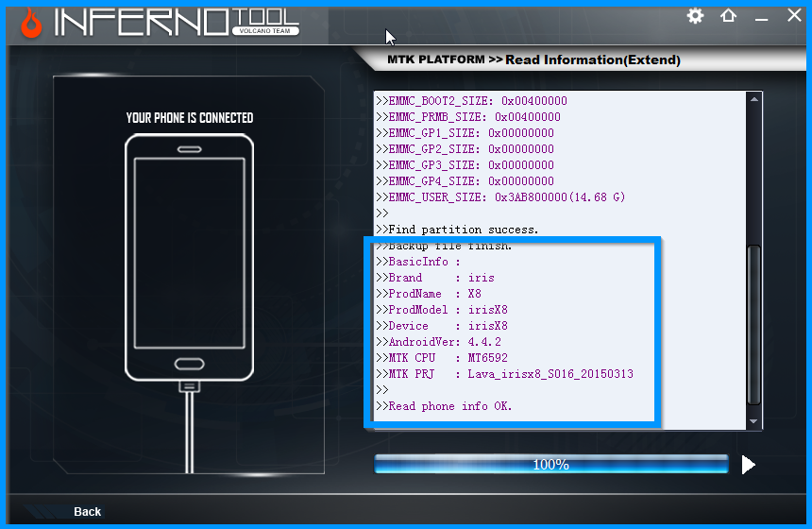812x529 pixels.
Task: Click the log scrollbar down arrow
Action: click(754, 421)
